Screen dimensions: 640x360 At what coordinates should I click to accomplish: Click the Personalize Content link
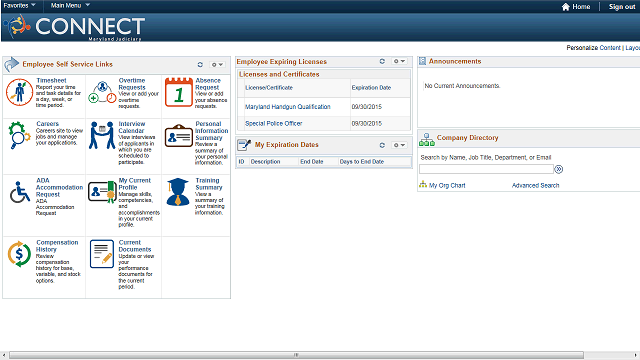610,48
